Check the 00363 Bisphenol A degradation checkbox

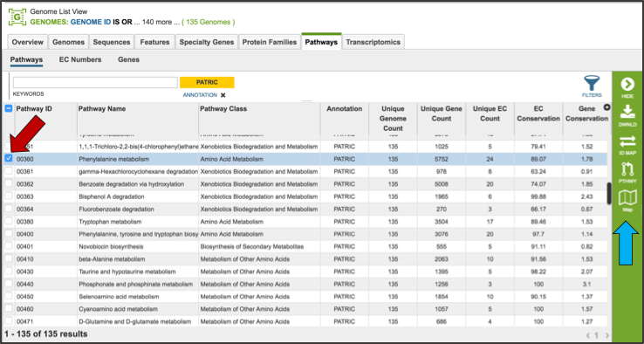(8, 196)
